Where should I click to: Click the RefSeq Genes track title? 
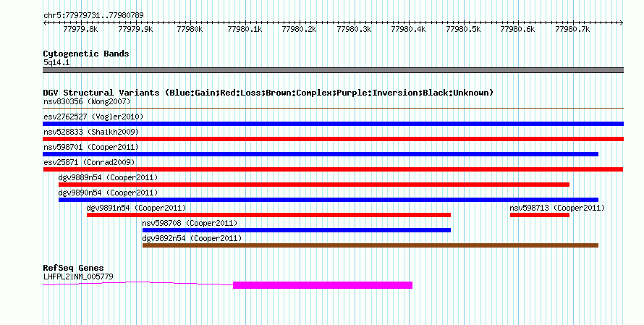click(73, 268)
